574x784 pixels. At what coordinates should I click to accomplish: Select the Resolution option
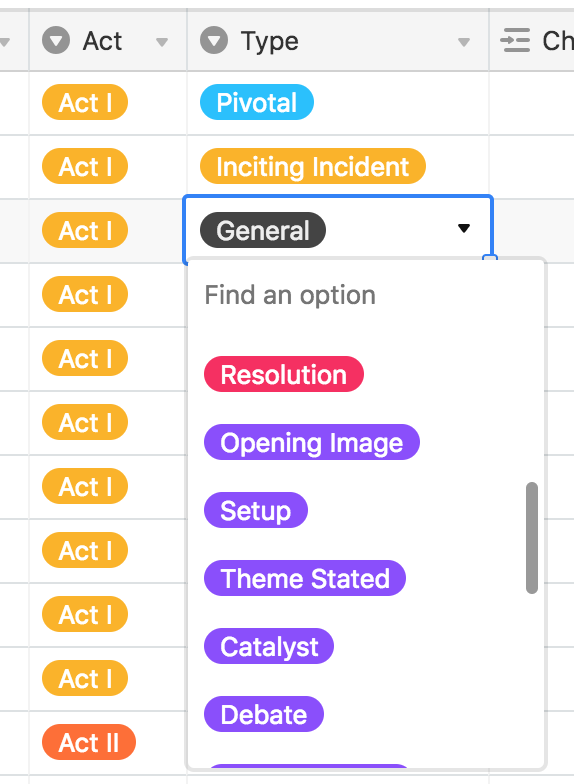coord(284,374)
